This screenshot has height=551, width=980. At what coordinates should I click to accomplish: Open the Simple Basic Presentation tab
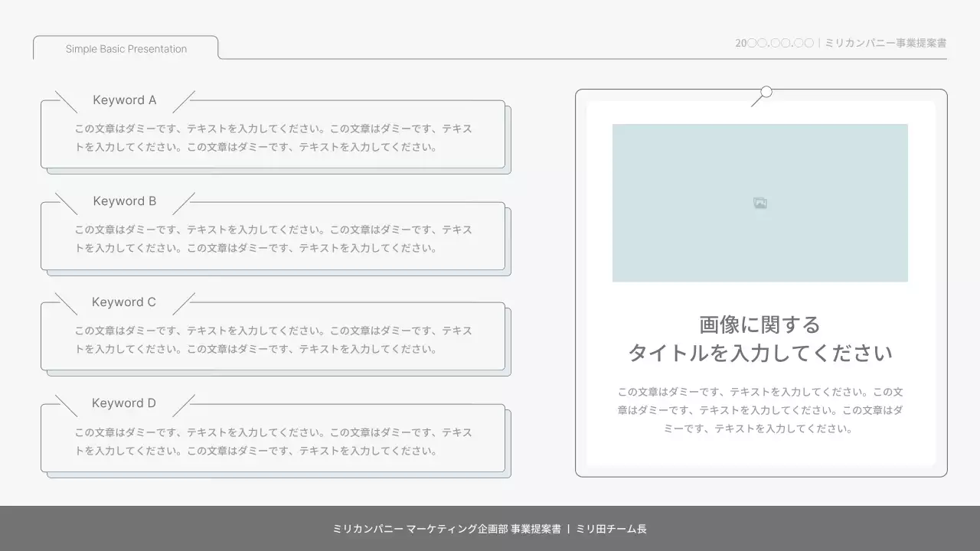(x=125, y=48)
